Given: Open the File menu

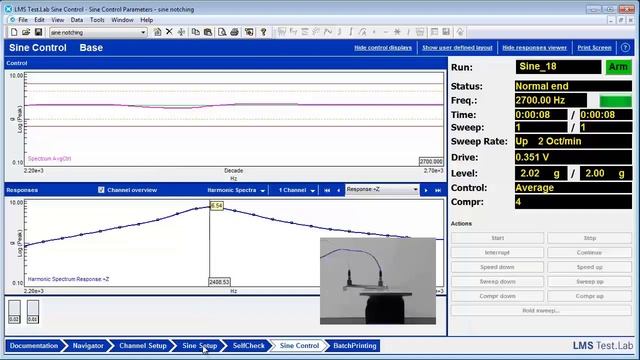Looking at the screenshot, I should (23, 20).
